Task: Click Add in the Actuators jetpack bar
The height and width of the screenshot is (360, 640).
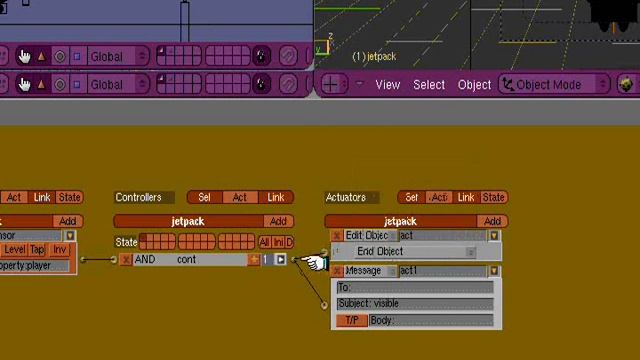Action: click(x=492, y=222)
